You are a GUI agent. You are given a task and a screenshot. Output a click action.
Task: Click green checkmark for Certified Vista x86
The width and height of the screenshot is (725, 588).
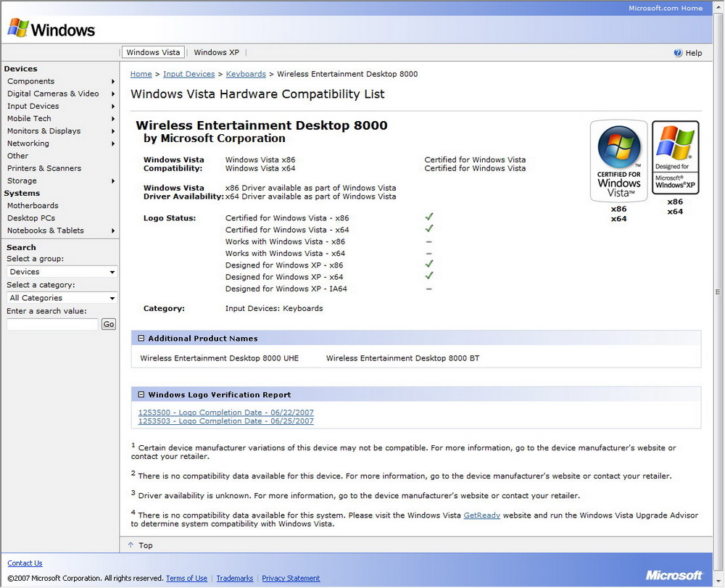click(429, 217)
